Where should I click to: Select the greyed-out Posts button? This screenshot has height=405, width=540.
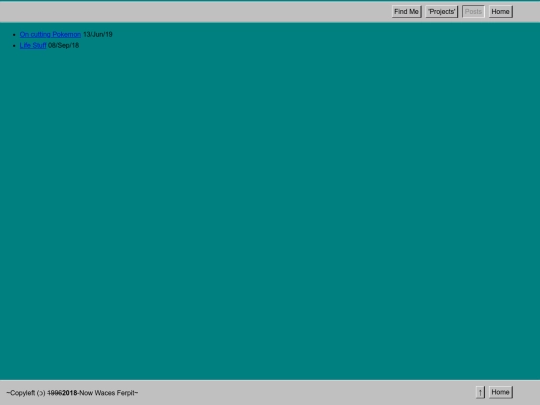(473, 12)
